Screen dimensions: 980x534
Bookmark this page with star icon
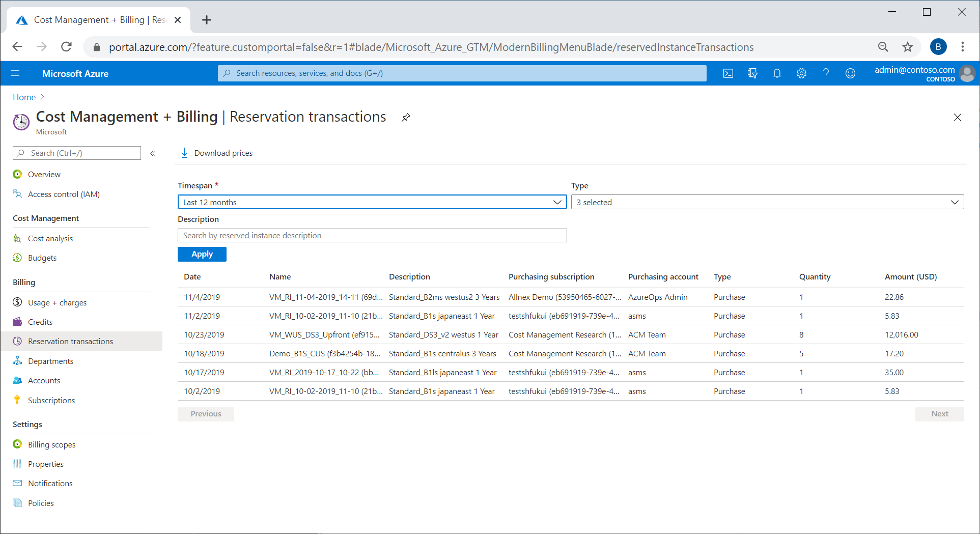(x=908, y=47)
